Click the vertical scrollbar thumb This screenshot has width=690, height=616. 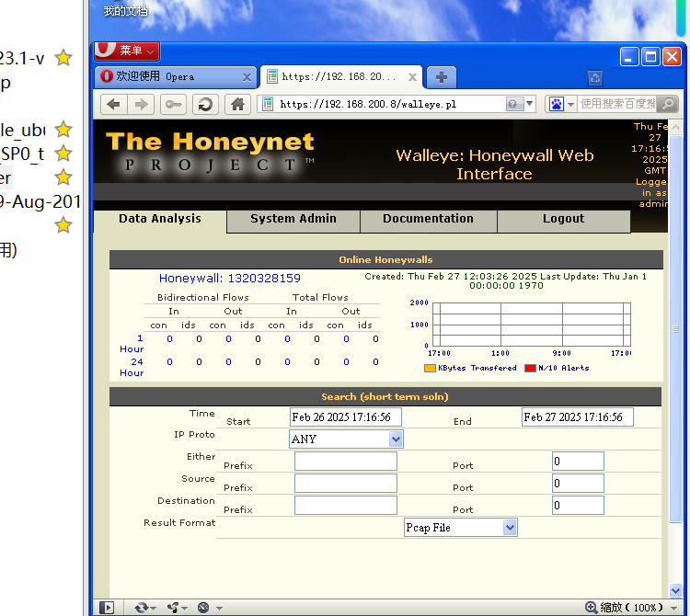point(675,329)
